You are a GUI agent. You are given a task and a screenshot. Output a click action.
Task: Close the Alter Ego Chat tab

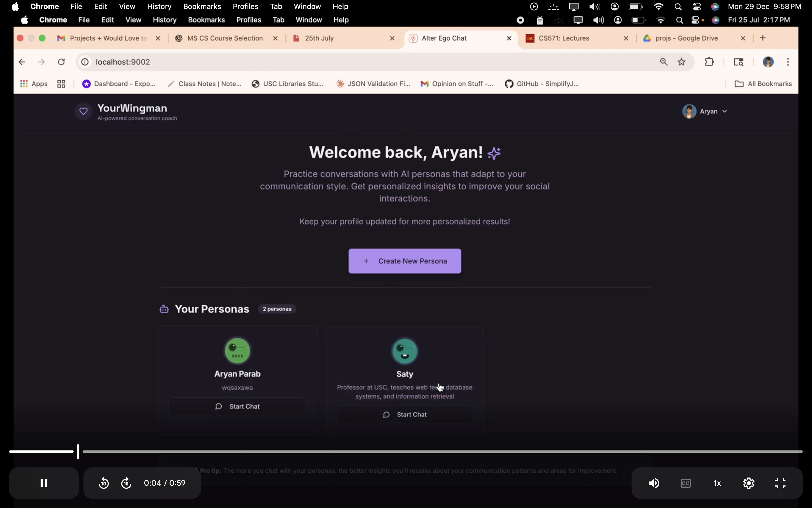(x=509, y=38)
